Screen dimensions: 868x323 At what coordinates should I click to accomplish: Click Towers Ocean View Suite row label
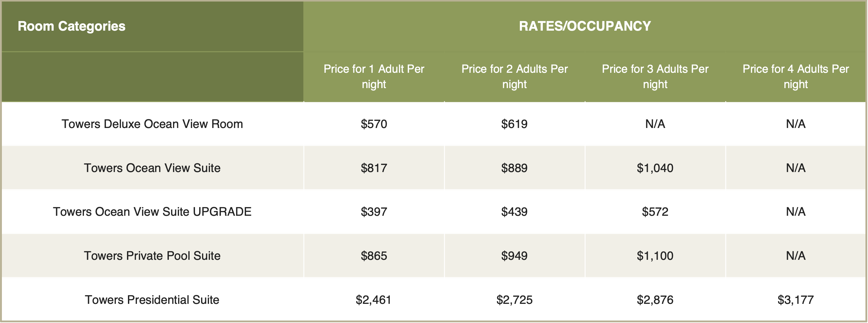coord(152,168)
